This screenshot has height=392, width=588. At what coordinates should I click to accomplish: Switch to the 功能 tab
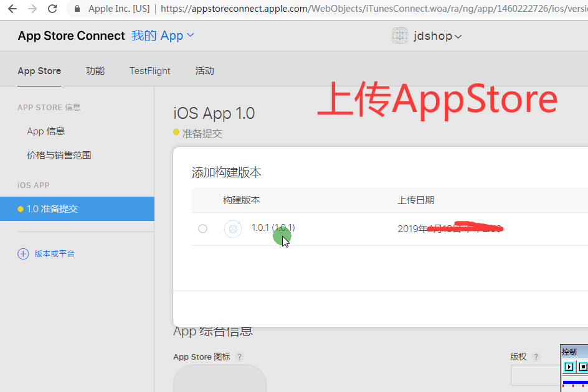[x=95, y=71]
